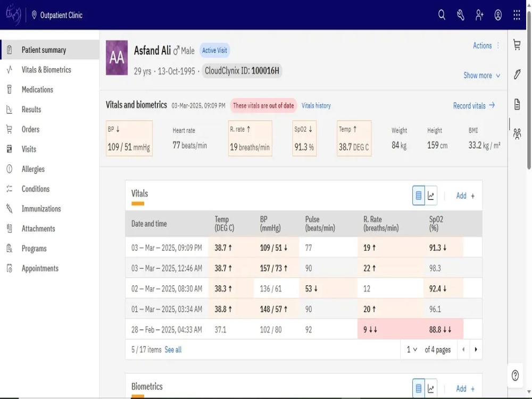Viewport: 532px width, 399px height.
Task: Open the app switcher grid icon
Action: click(517, 15)
